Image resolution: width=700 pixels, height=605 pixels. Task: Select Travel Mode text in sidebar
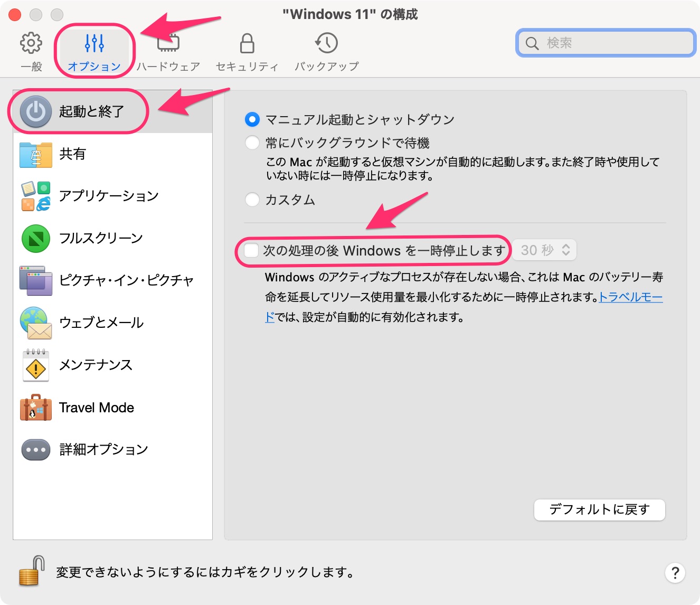pyautogui.click(x=97, y=408)
